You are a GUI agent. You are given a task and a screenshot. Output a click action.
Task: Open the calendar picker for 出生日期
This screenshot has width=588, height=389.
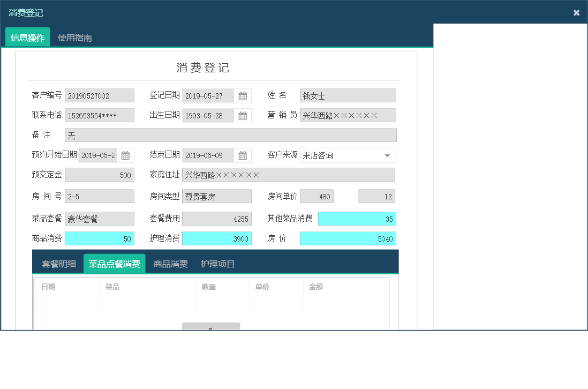[x=244, y=115]
